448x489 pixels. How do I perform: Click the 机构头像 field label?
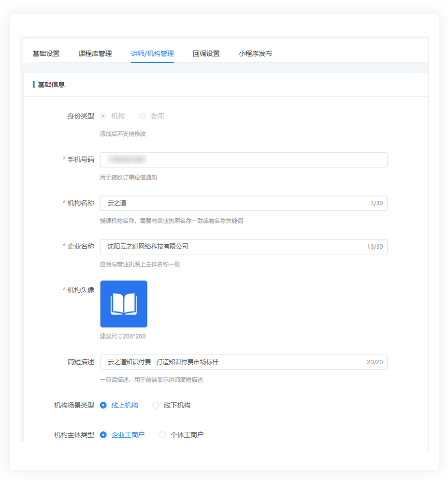click(x=81, y=289)
